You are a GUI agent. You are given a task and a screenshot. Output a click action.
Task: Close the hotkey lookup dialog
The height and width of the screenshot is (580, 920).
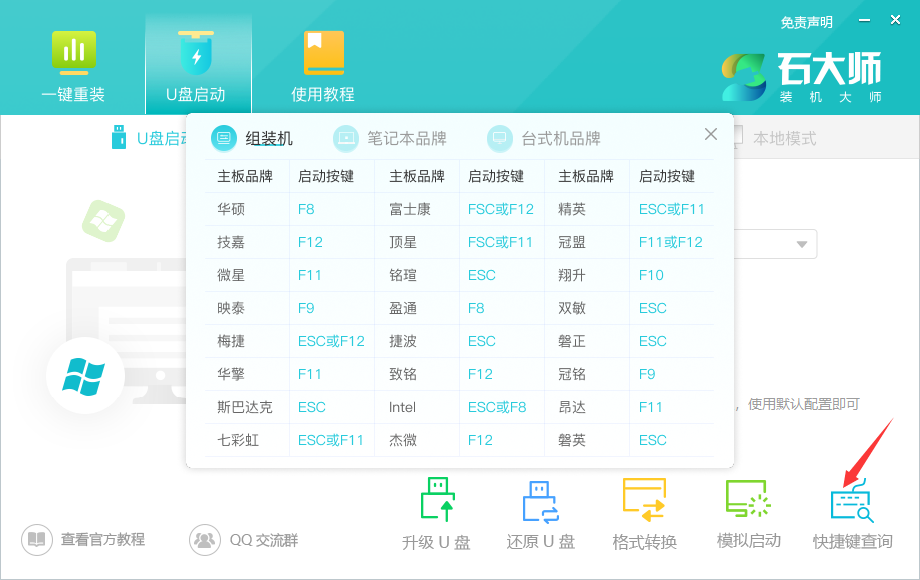pyautogui.click(x=710, y=133)
